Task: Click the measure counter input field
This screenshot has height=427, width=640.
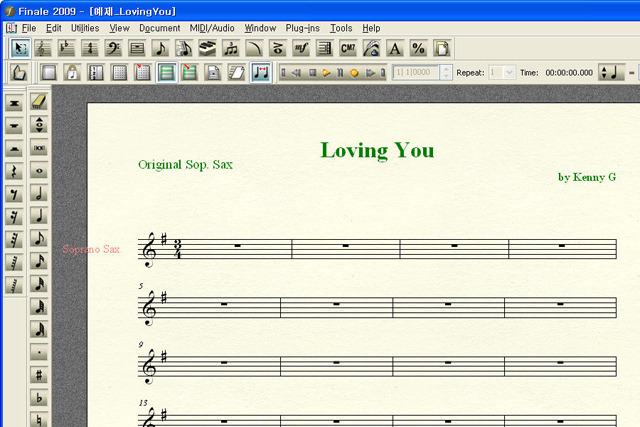Action: tap(415, 73)
